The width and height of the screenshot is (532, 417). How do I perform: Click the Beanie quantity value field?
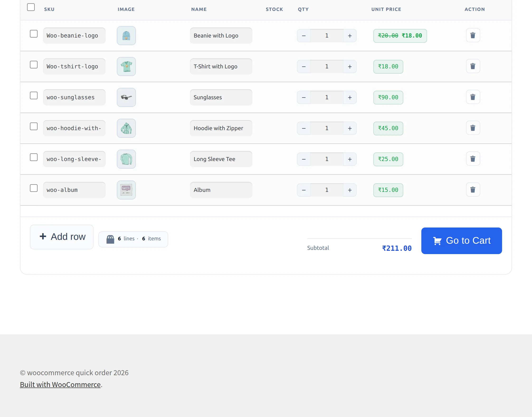point(327,36)
